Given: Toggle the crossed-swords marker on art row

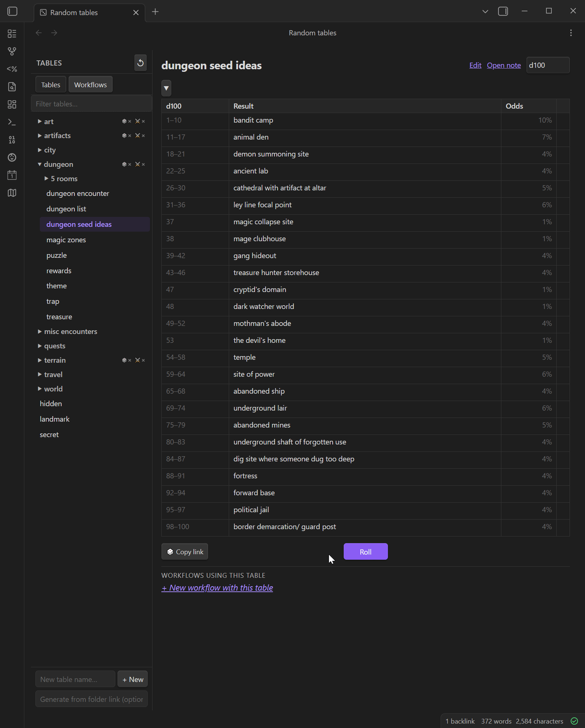Looking at the screenshot, I should point(140,121).
